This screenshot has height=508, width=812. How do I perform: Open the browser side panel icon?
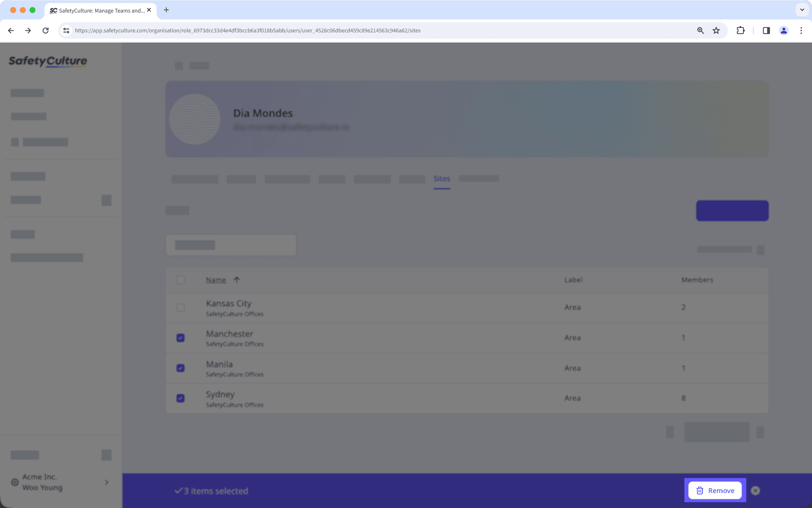pos(766,30)
